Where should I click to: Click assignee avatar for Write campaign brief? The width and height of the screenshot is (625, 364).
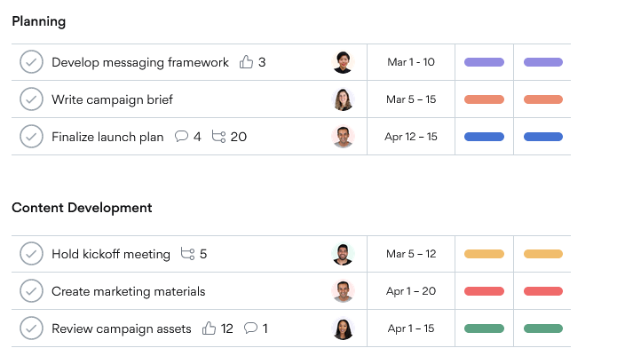coord(343,99)
